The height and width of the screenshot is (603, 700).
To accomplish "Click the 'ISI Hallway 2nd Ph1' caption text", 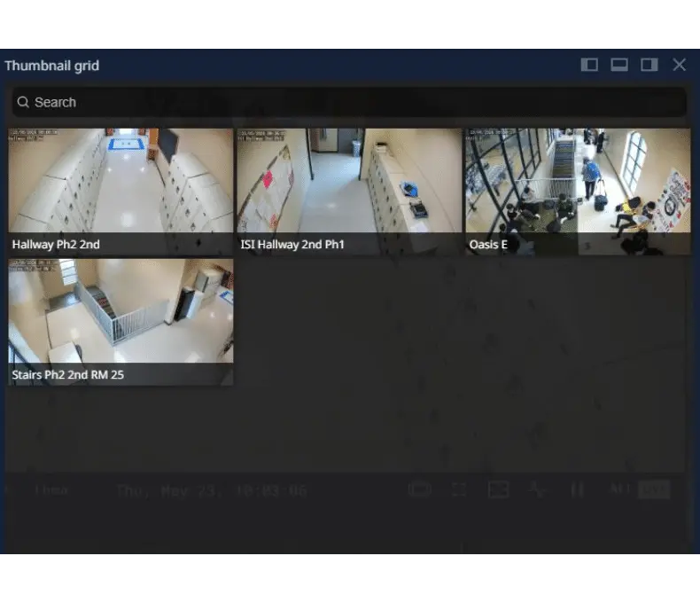I will (x=292, y=245).
